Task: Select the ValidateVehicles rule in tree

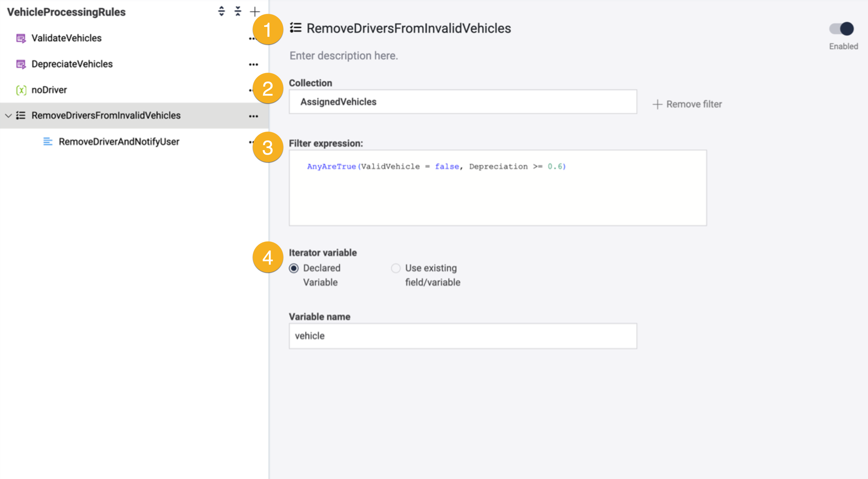Action: point(66,38)
